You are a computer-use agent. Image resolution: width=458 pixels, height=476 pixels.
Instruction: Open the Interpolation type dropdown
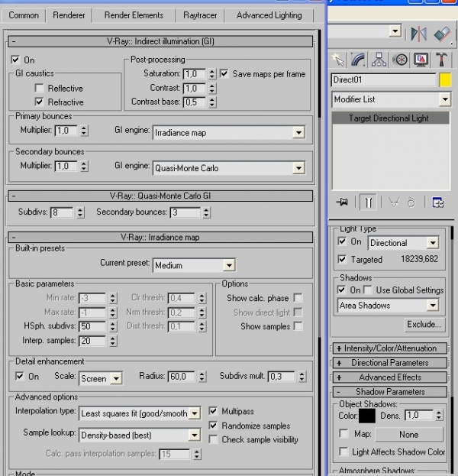140,413
